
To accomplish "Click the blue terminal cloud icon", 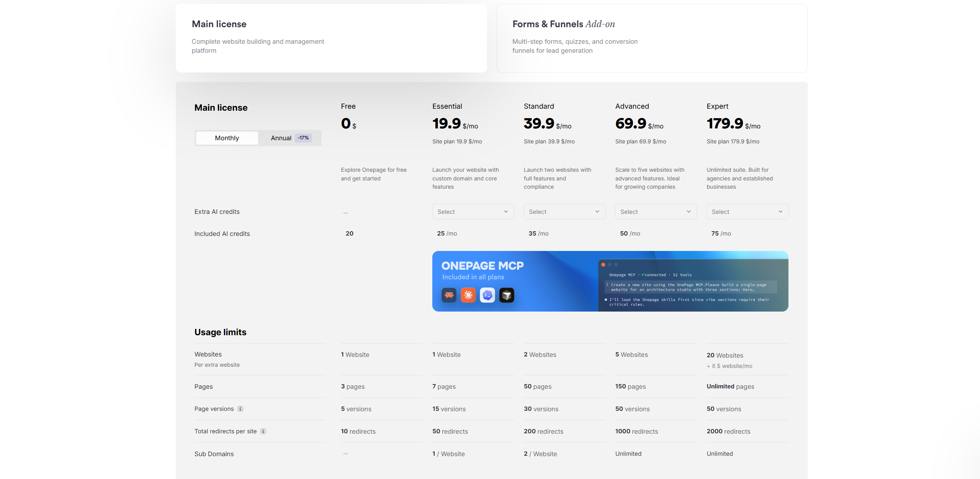I will 487,295.
